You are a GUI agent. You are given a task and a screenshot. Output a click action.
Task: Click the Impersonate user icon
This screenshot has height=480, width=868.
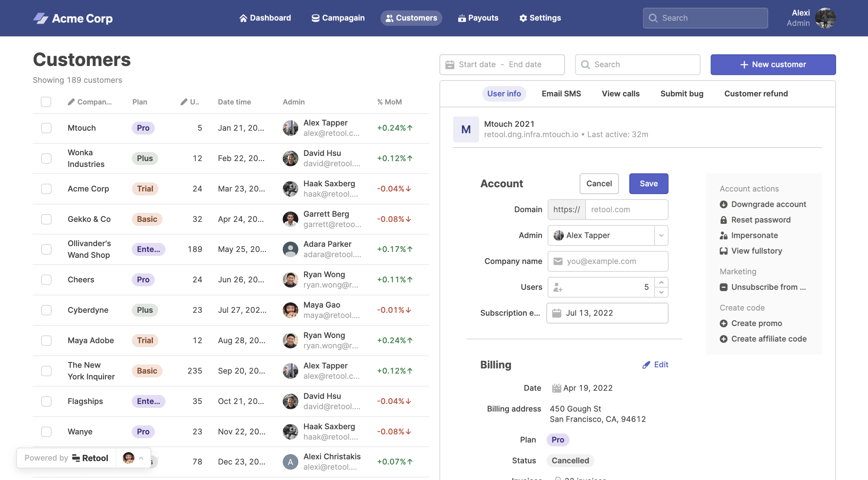coord(723,235)
